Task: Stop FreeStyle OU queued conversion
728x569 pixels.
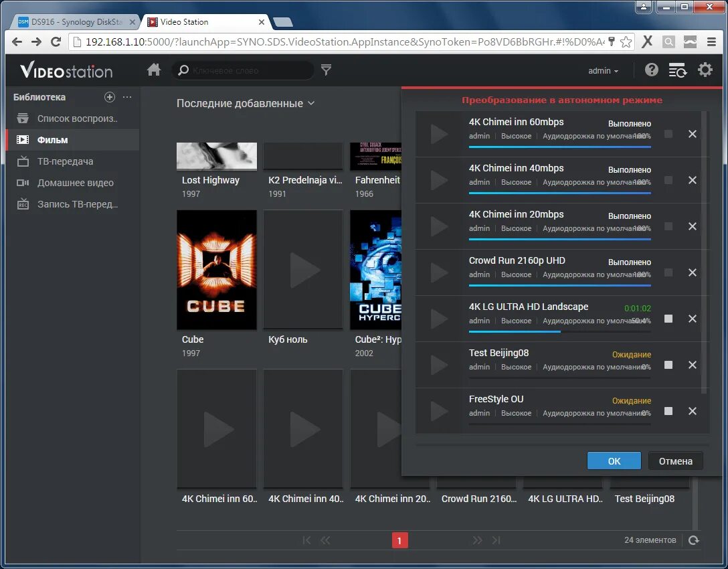Action: 668,411
